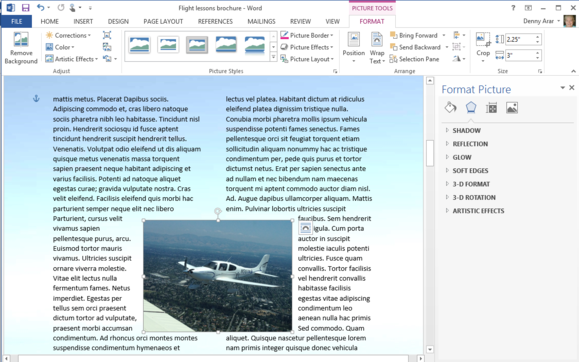
Task: Click the Change Picture icon
Action: [107, 47]
